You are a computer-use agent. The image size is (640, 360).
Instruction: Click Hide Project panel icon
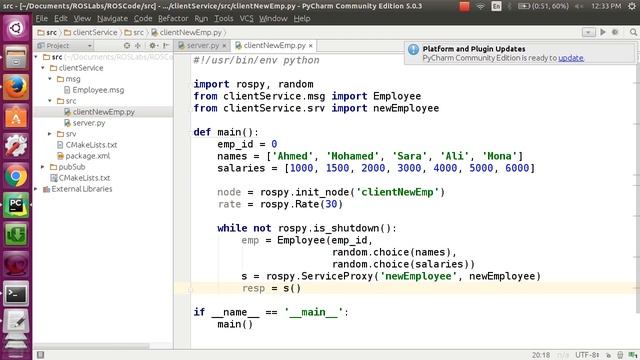pos(166,45)
